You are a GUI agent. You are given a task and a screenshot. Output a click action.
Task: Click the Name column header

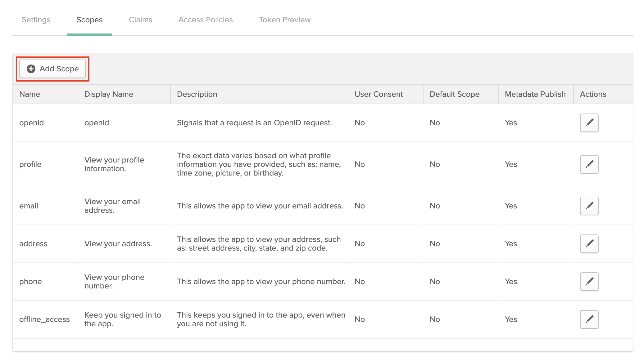coord(29,94)
